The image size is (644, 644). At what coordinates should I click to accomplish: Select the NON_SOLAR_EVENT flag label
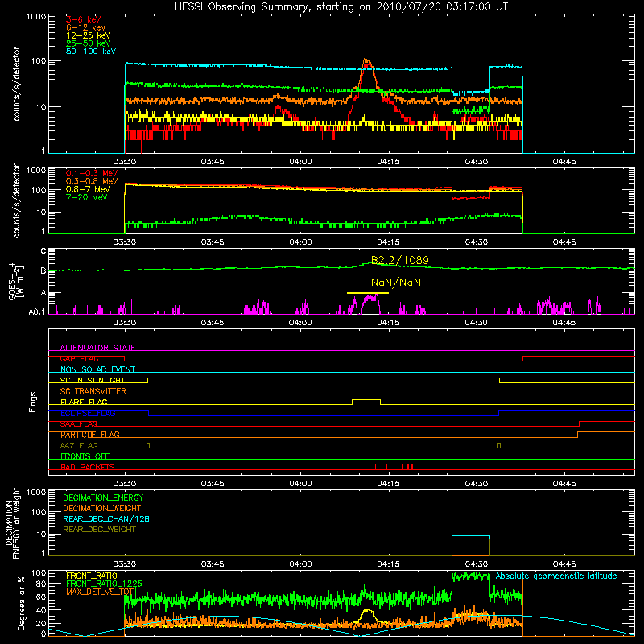pyautogui.click(x=97, y=369)
